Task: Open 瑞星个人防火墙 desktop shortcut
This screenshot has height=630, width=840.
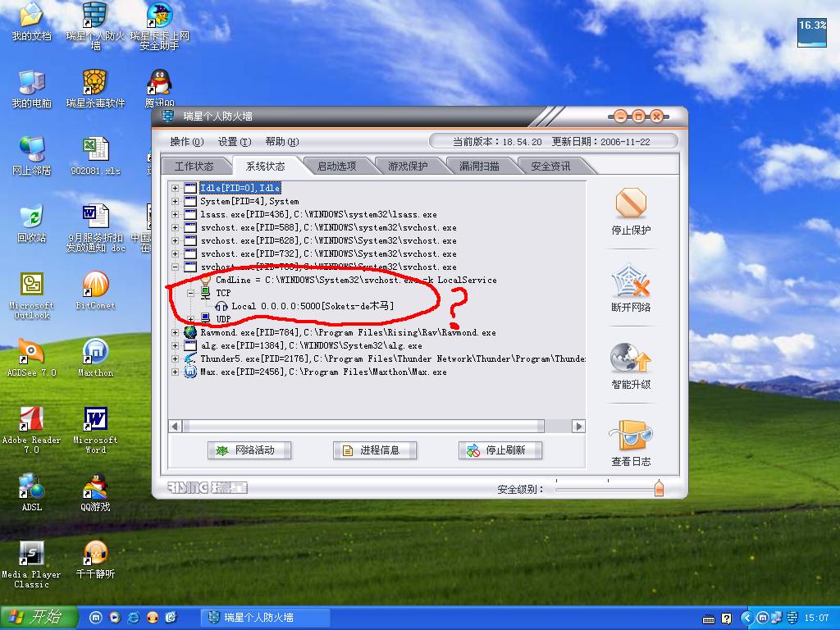Action: tap(95, 25)
